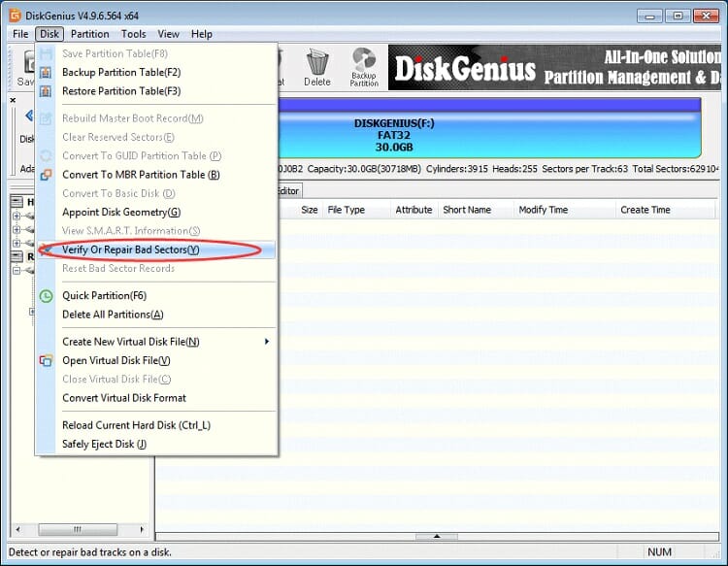Open the Partition menu
This screenshot has height=566, width=728.
pos(90,34)
